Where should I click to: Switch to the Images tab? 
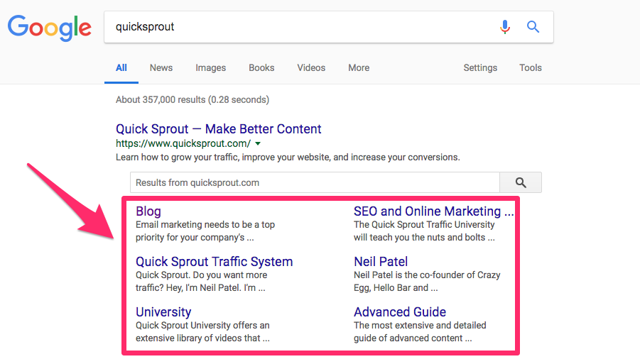tap(211, 67)
